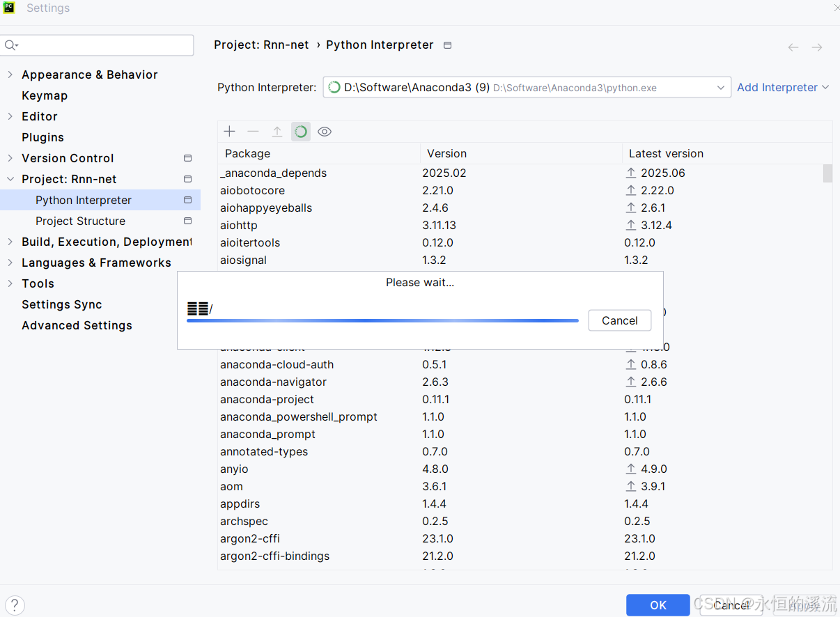Click the help question mark button
Screen dimensions: 840x617
pyautogui.click(x=15, y=605)
